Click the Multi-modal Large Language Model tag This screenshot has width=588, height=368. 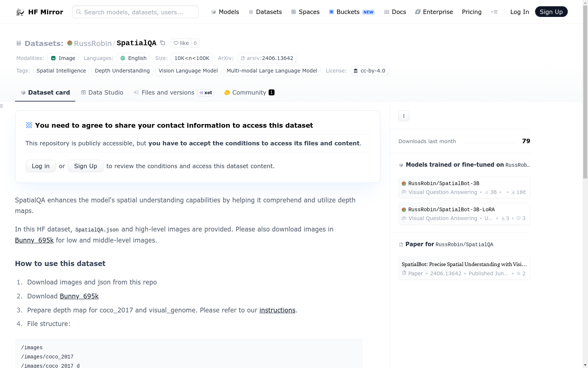pos(272,71)
